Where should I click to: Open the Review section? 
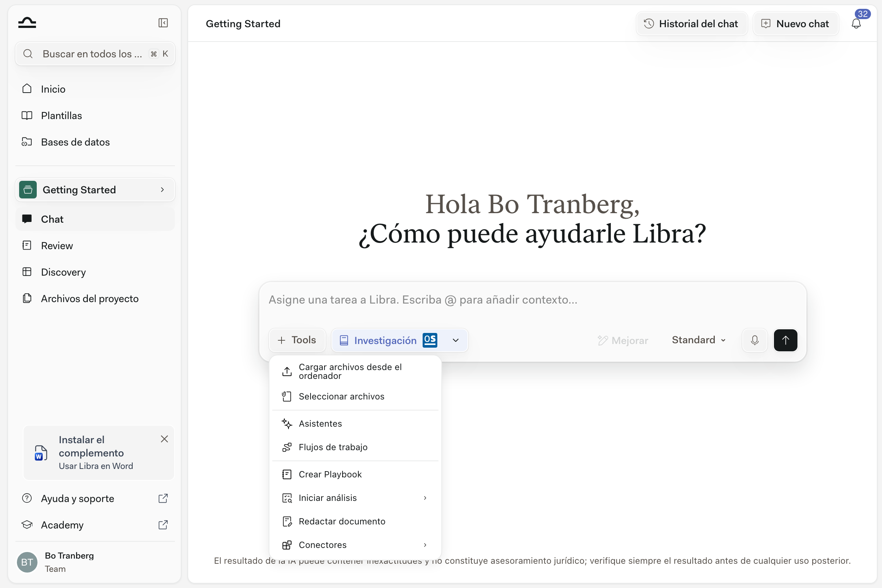[x=95, y=245]
